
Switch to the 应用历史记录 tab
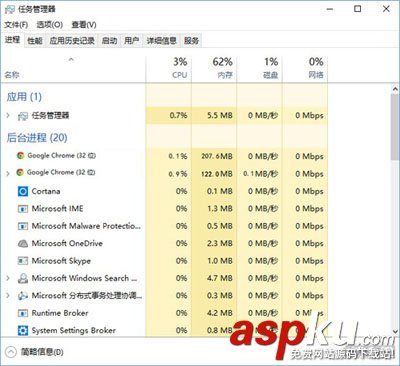coord(72,41)
